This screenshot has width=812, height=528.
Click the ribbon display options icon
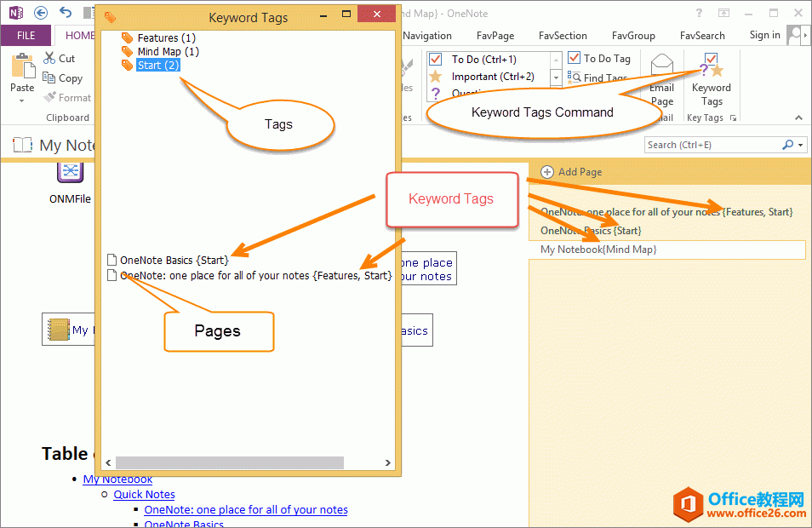723,13
